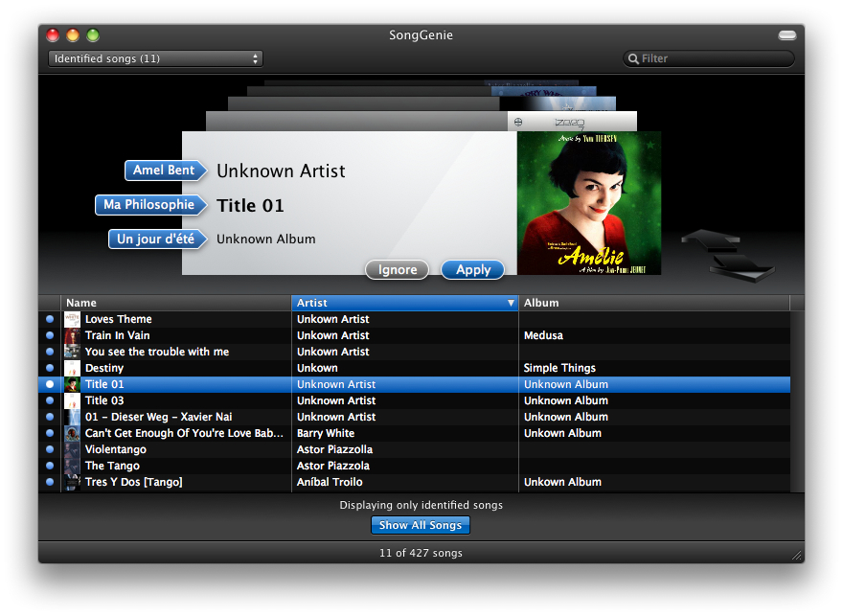Click the album thumbnail for Title 03
Screen dimensions: 843x616
72,400
